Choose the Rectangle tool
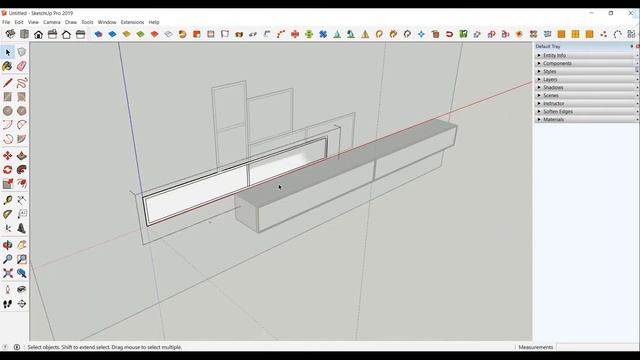 pos(8,97)
